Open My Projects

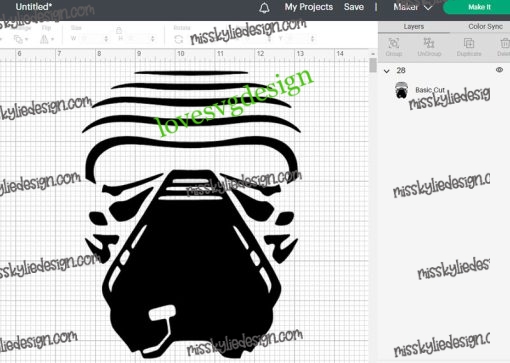point(309,7)
